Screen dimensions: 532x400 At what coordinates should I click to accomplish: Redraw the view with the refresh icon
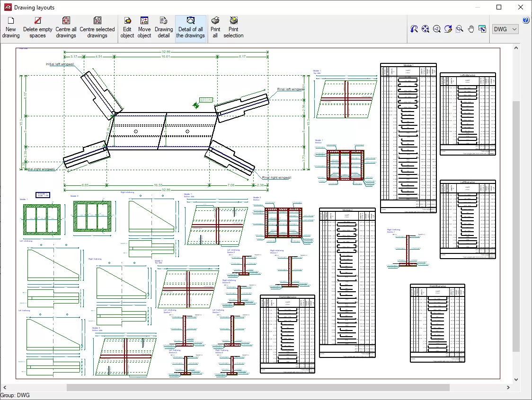pos(448,29)
